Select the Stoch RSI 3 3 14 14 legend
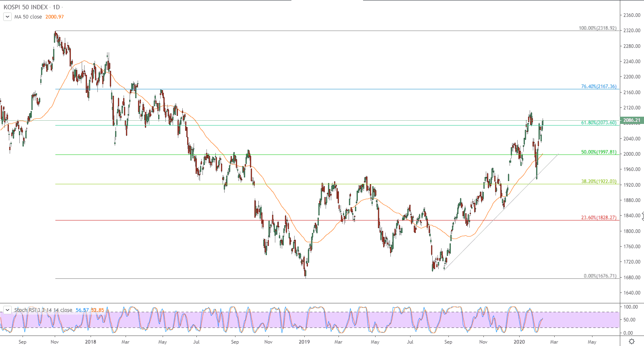This screenshot has width=644, height=346. tap(43, 310)
